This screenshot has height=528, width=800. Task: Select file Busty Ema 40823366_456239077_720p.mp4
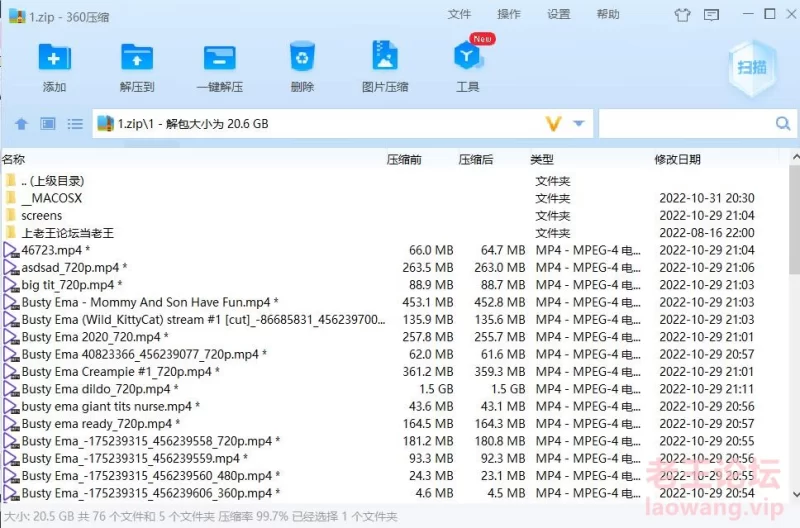[x=144, y=354]
